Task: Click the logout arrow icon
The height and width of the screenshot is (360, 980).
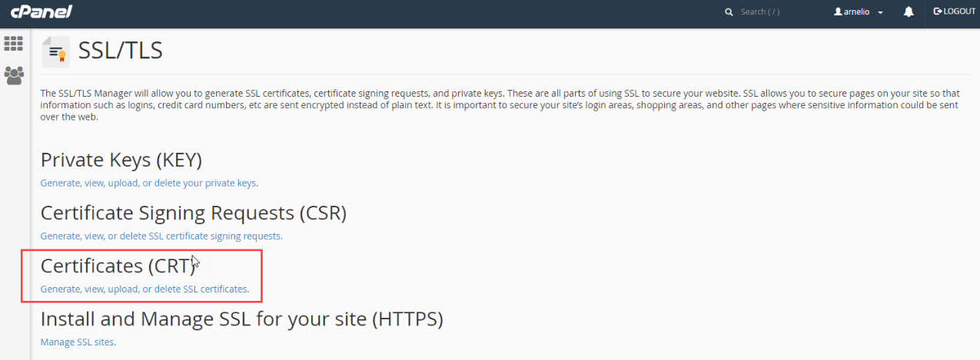Action: tap(937, 12)
